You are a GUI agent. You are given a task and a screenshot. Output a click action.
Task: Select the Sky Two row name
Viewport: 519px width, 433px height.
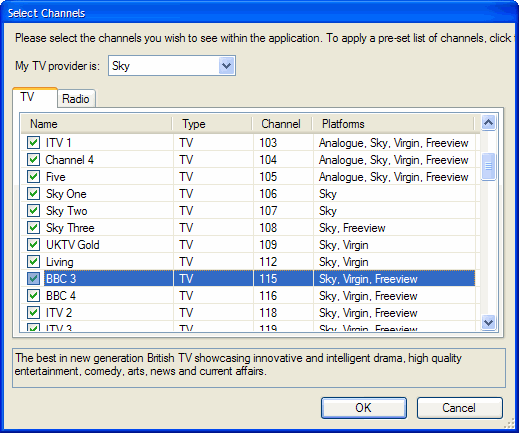pyautogui.click(x=67, y=211)
